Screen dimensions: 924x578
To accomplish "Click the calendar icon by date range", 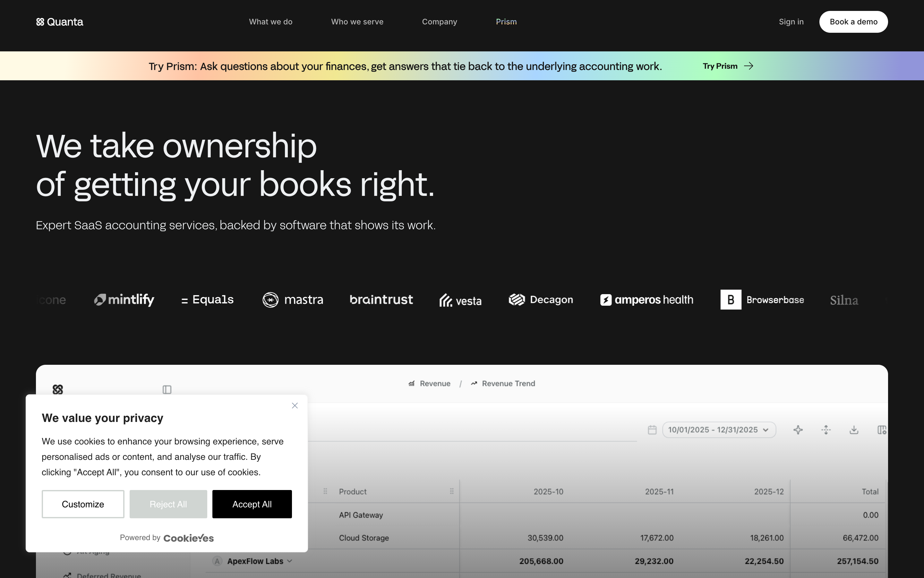I will [x=652, y=430].
